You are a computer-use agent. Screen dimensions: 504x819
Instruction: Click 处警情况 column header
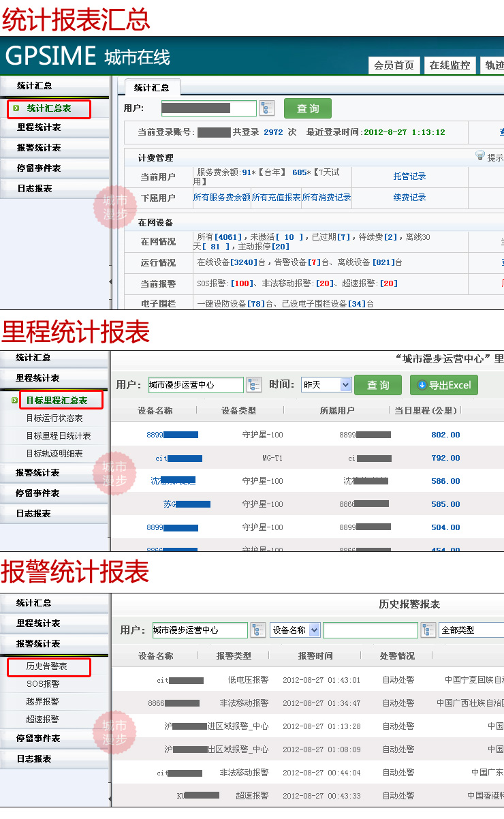coord(397,656)
